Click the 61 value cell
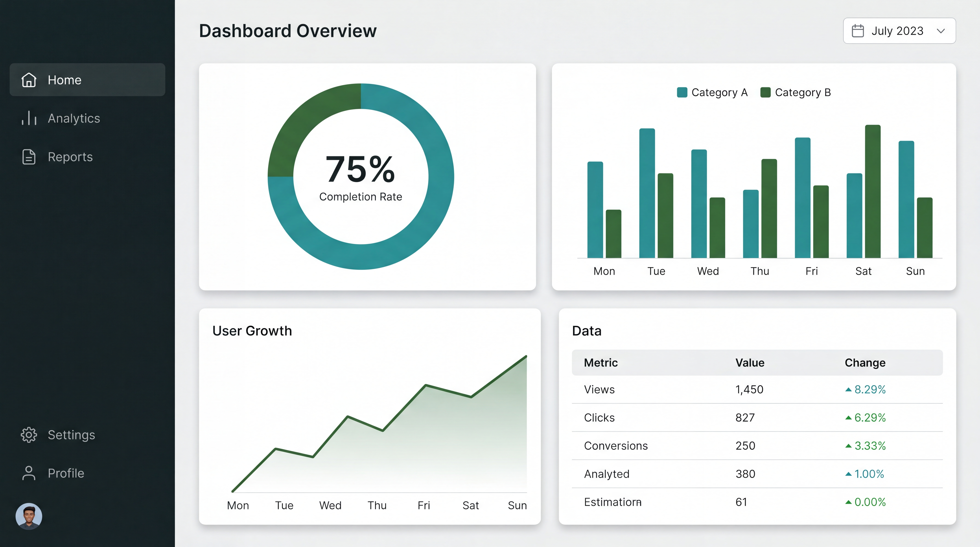980x547 pixels. tap(741, 502)
